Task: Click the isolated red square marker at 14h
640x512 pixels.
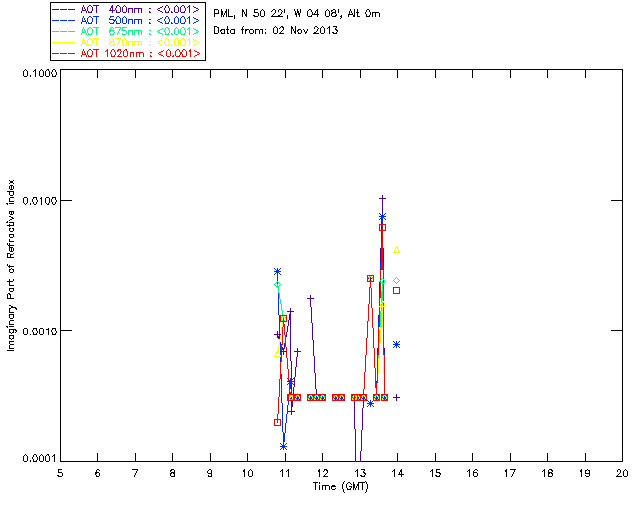Action: [396, 291]
